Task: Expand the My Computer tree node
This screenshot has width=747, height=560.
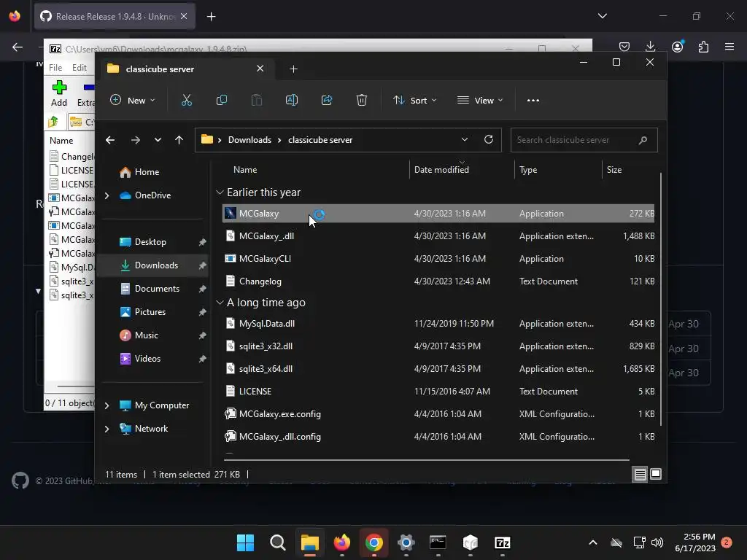Action: [107, 405]
